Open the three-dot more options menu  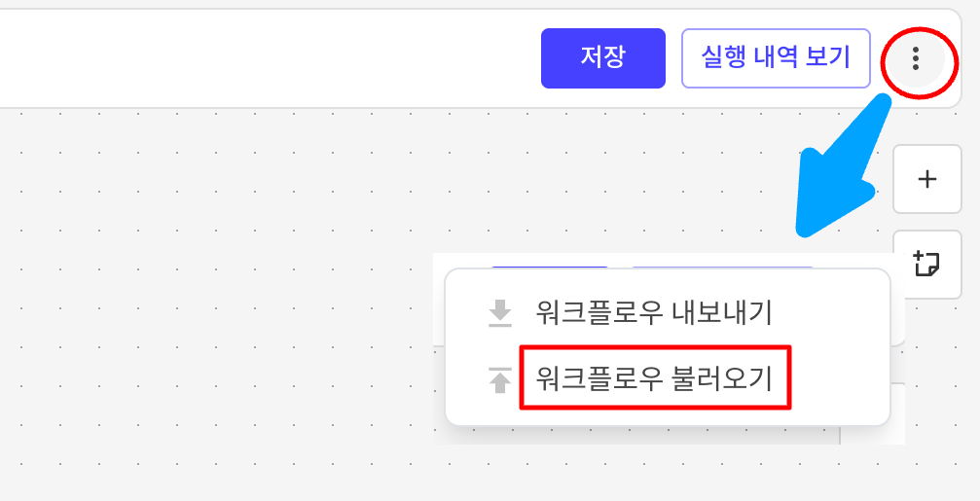[915, 58]
